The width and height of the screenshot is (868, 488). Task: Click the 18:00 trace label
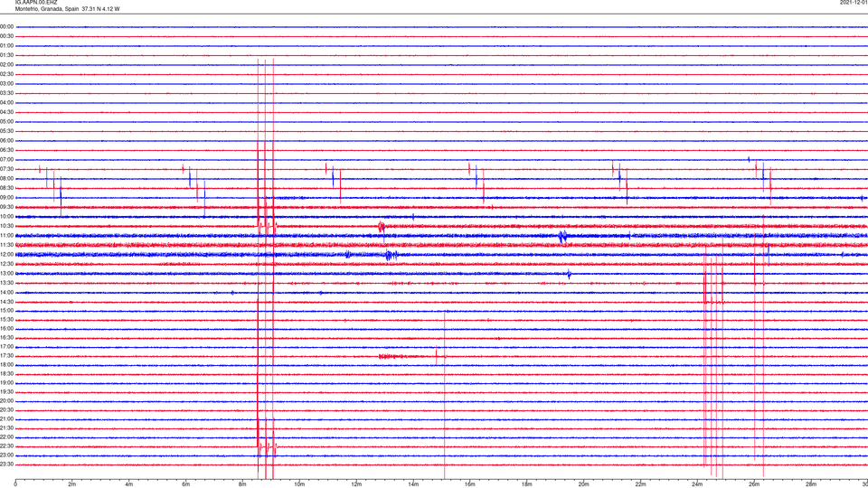click(6, 364)
